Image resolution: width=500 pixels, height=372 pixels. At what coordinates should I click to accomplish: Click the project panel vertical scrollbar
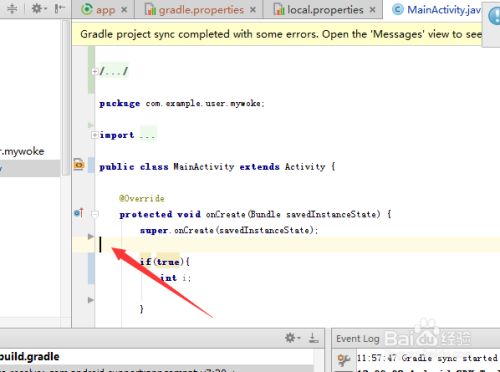66,97
